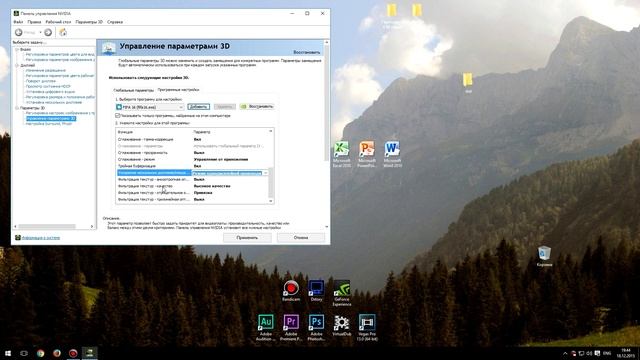Click the Применить button

click(x=247, y=238)
